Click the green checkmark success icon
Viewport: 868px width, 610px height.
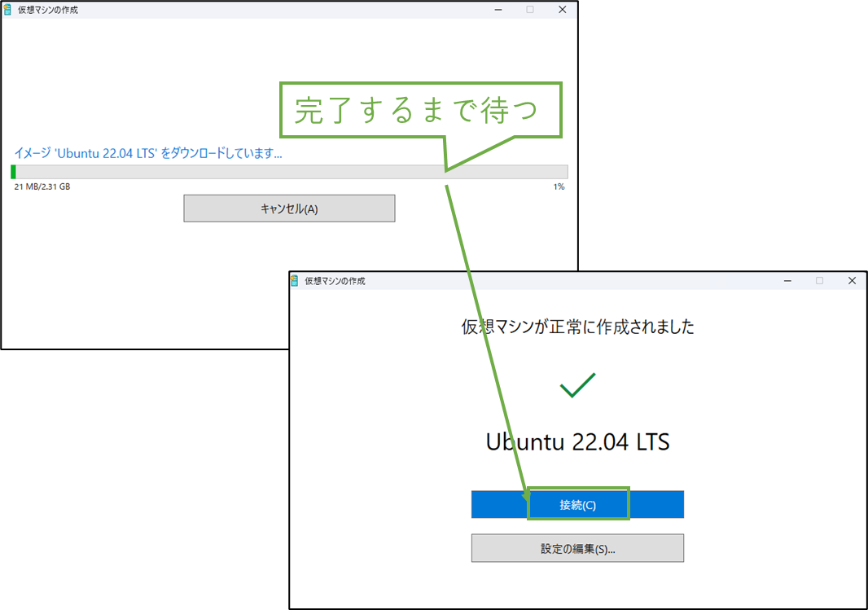tap(577, 386)
